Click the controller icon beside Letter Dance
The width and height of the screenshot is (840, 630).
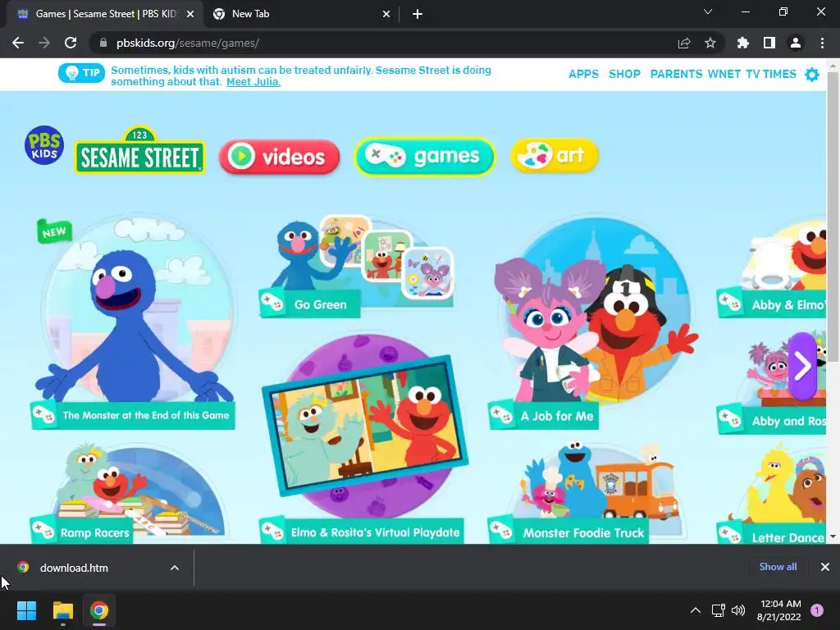pyautogui.click(x=729, y=533)
